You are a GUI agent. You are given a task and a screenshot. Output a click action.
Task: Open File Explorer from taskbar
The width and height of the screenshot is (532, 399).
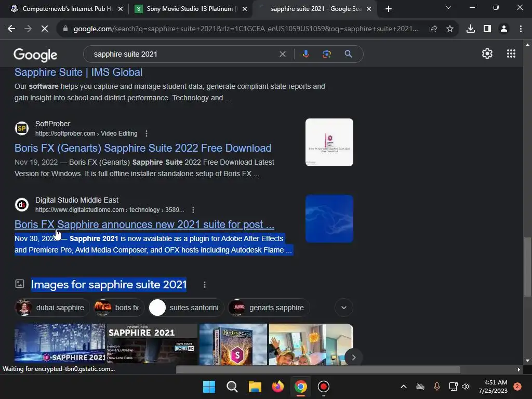255,387
